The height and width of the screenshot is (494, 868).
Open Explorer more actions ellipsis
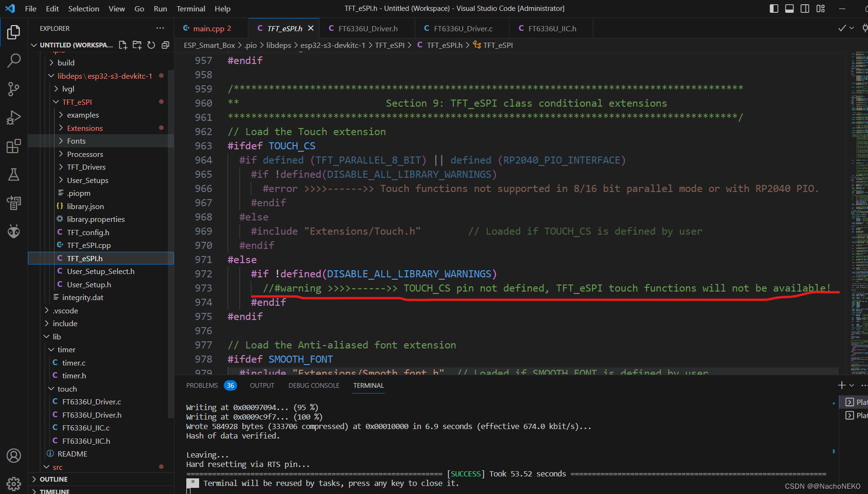click(x=160, y=28)
